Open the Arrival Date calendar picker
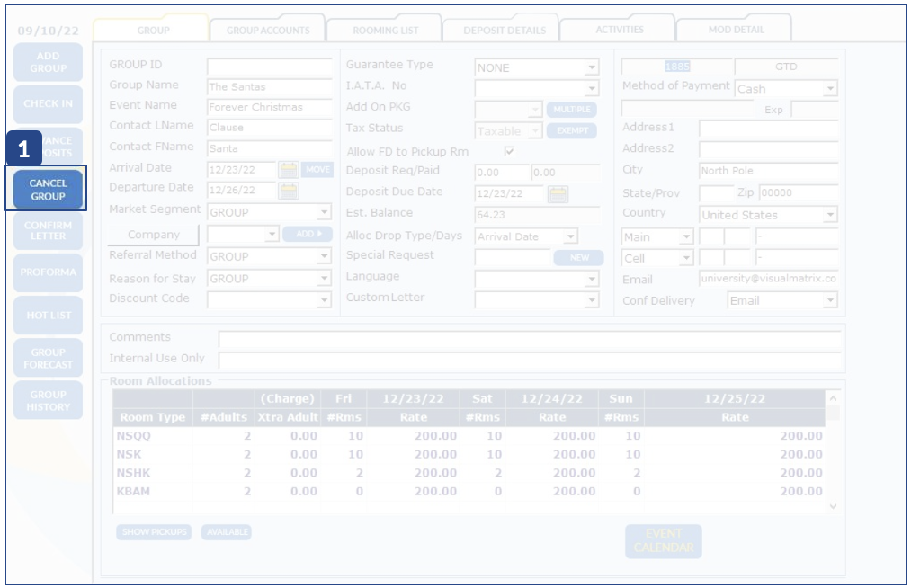Viewport: 911px width, 588px height. [x=288, y=169]
